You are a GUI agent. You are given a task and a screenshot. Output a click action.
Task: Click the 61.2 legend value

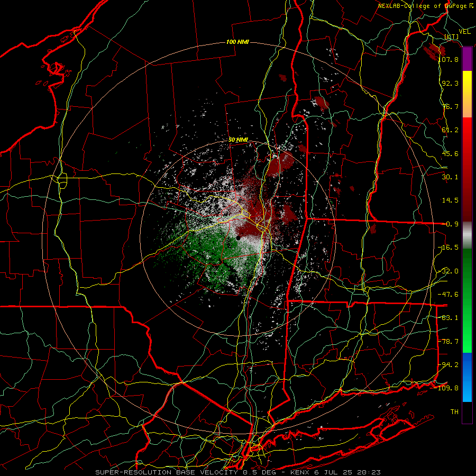tap(450, 130)
